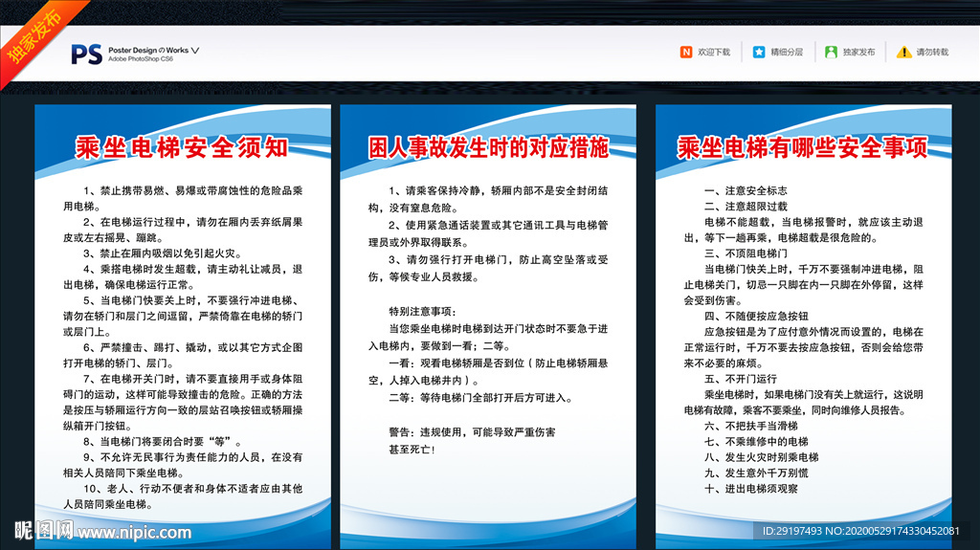Click the orange N icon beside 欢迎下载
The image size is (980, 550).
pos(685,52)
